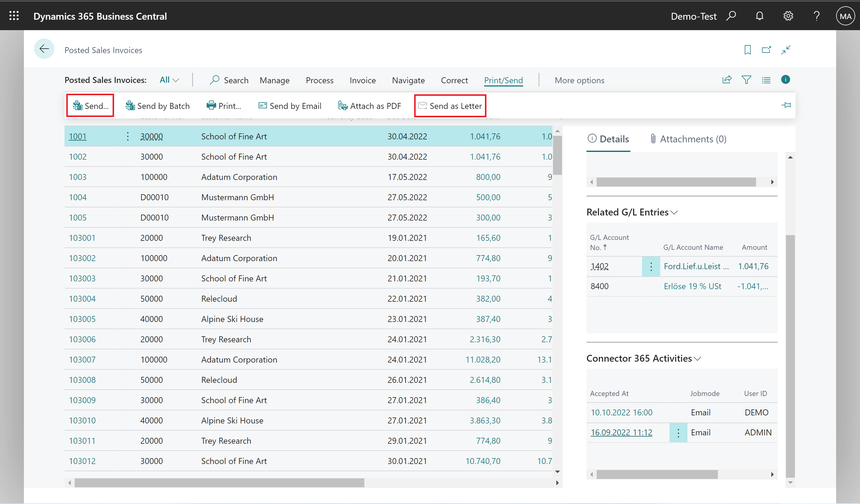Click the share icon in the action bar
The width and height of the screenshot is (860, 504).
click(727, 80)
